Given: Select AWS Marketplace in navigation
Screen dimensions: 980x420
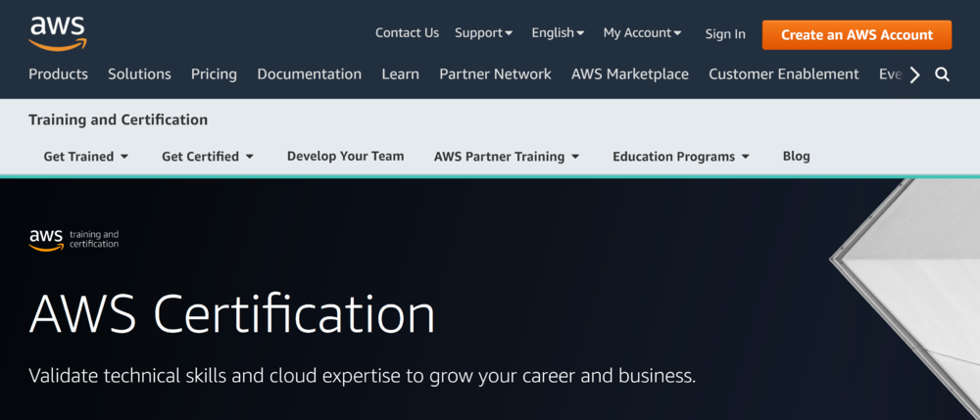Looking at the screenshot, I should point(629,74).
